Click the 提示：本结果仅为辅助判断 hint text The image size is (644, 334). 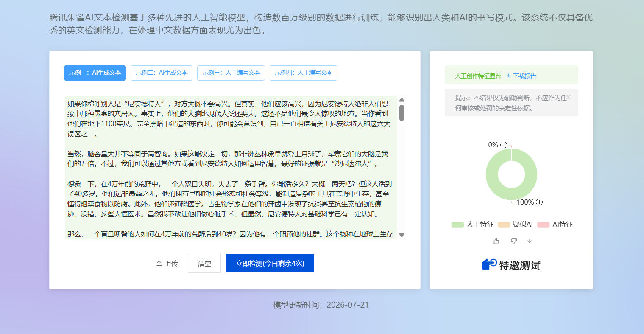[x=511, y=103]
